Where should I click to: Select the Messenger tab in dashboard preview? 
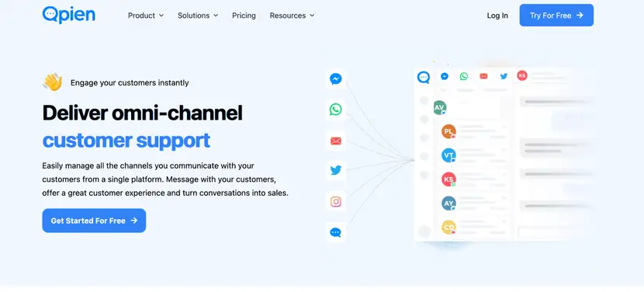coord(445,76)
